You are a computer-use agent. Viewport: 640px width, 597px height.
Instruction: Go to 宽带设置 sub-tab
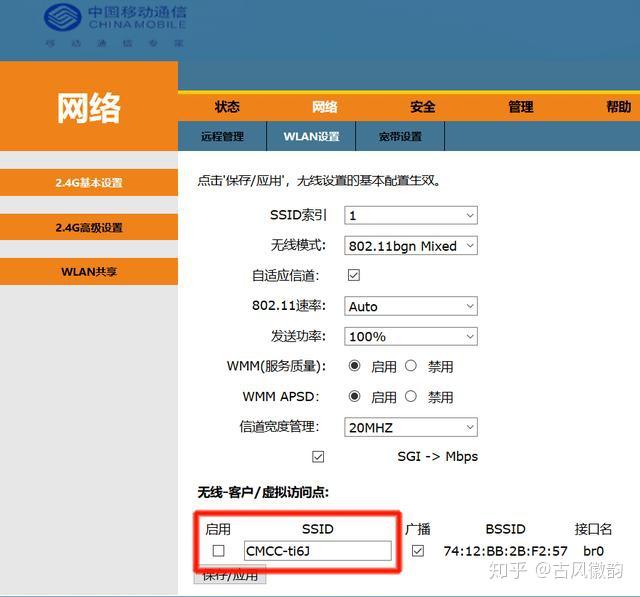(400, 136)
